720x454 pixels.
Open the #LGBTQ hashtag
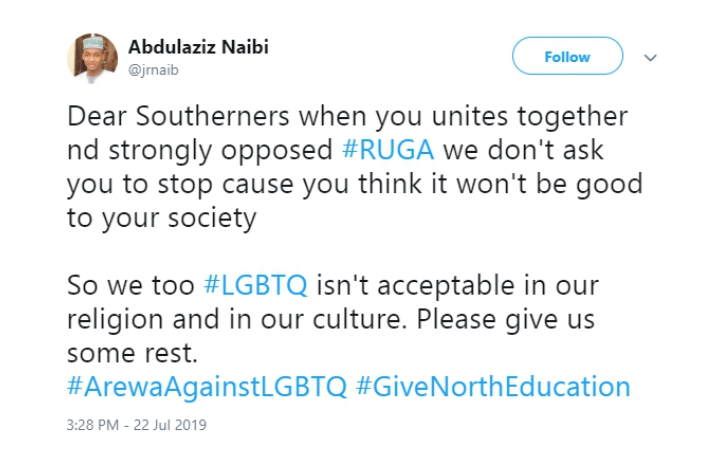[x=256, y=285]
